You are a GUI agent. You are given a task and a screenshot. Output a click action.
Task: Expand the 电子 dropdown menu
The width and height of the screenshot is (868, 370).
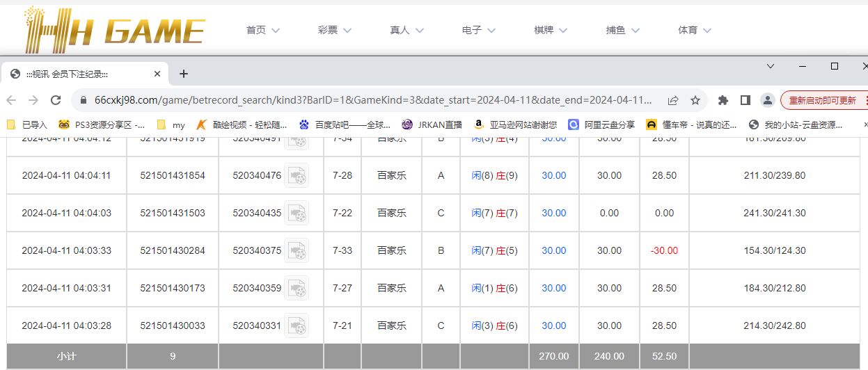coord(479,31)
